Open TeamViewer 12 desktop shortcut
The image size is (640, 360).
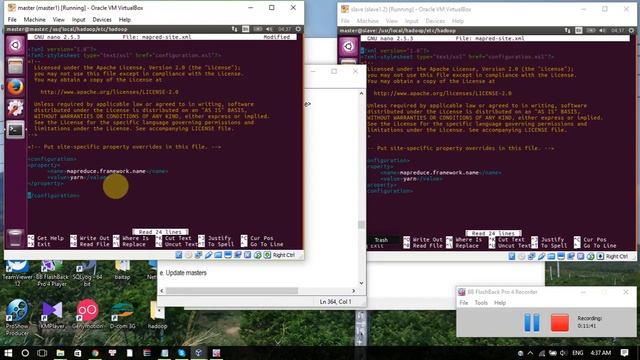pos(17,272)
